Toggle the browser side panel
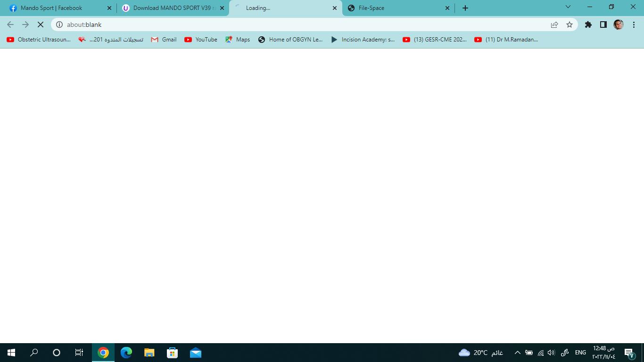Screen dimensions: 644x362 click(603, 25)
